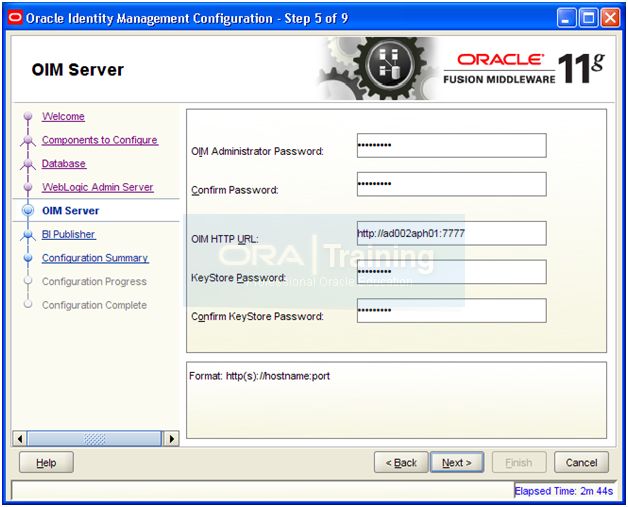Click the Welcome step link
The width and height of the screenshot is (628, 507).
tap(63, 117)
